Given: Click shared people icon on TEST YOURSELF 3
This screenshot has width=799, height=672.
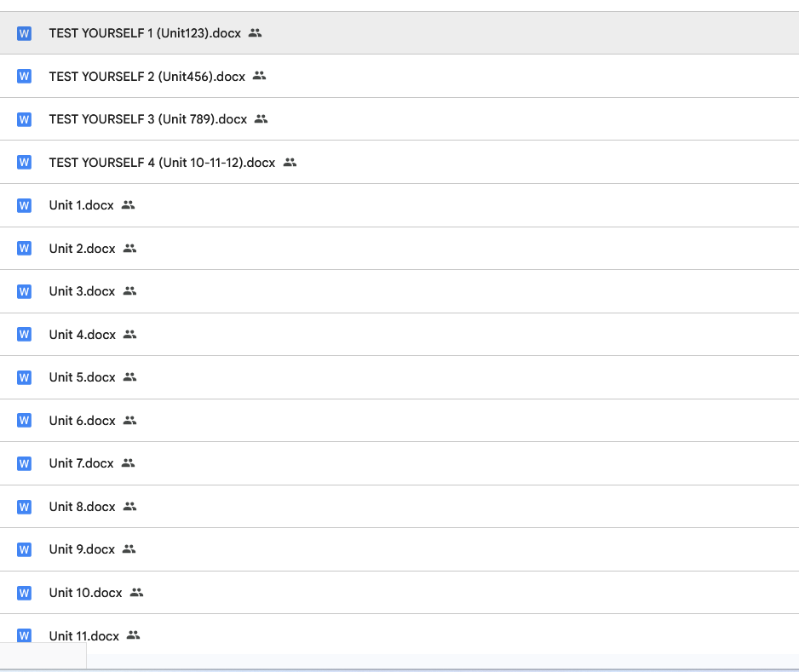Looking at the screenshot, I should 261,119.
